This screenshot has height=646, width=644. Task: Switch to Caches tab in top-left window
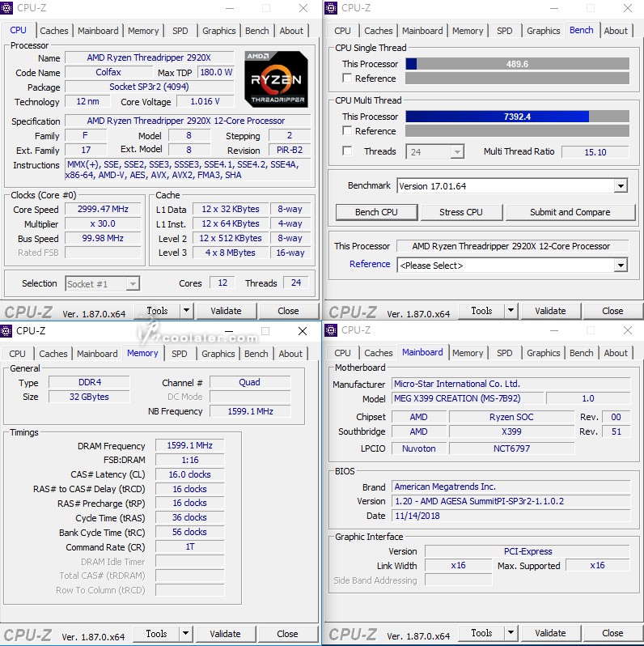54,31
